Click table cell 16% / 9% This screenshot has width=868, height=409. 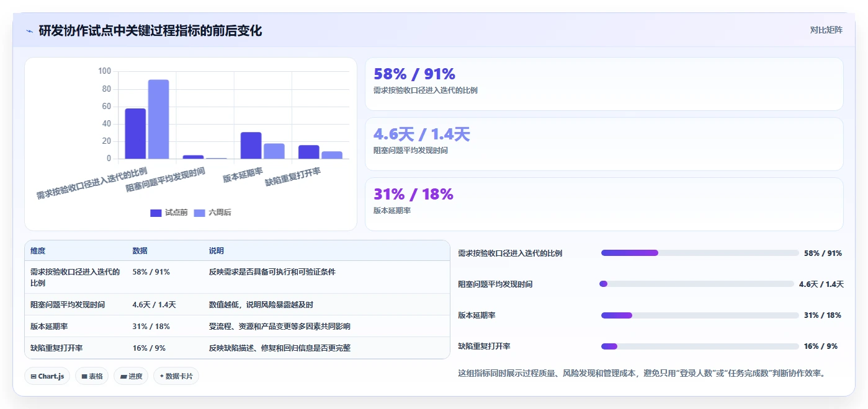pos(149,348)
